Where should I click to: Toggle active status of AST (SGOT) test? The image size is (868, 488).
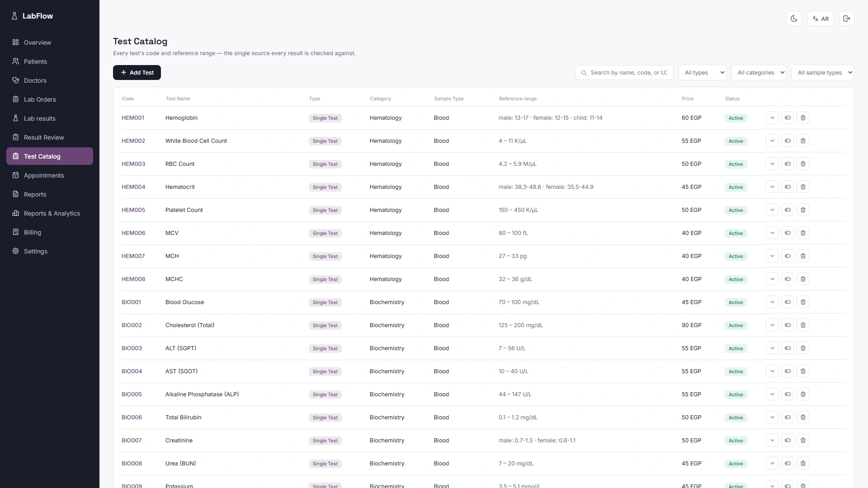click(788, 371)
